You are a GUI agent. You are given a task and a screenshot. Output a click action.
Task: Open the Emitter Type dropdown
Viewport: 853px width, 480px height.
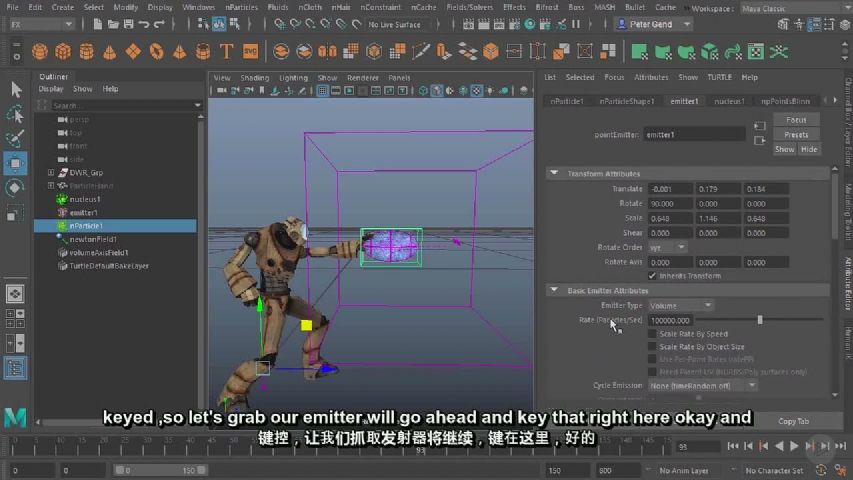pyautogui.click(x=681, y=306)
